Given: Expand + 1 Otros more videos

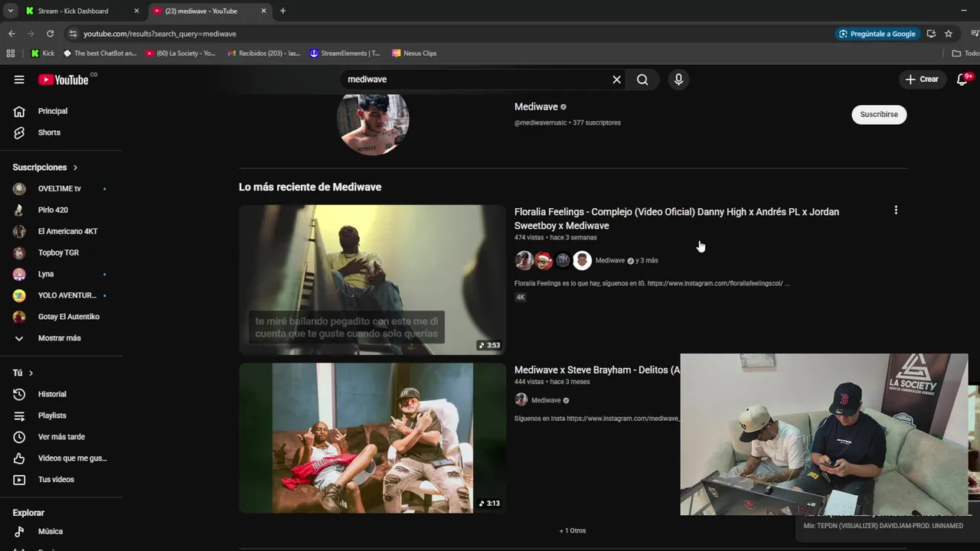Looking at the screenshot, I should (x=573, y=530).
